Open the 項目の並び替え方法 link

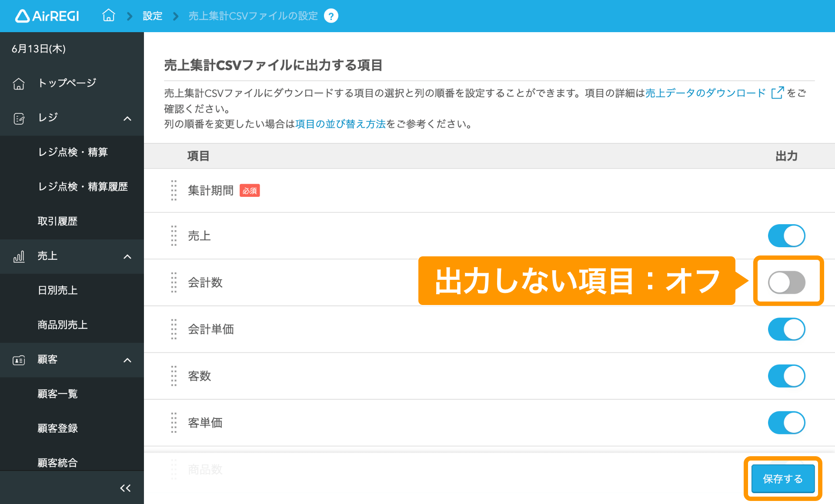point(341,124)
